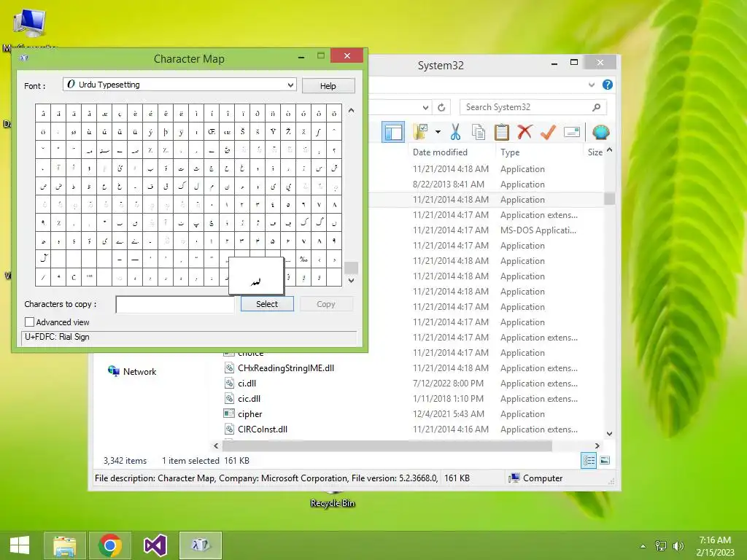Click file list scroll down arrow
The width and height of the screenshot is (747, 560).
pyautogui.click(x=609, y=434)
